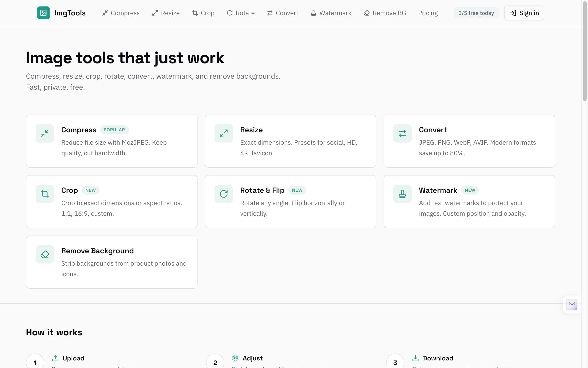Open Resize from the top navigation
The height and width of the screenshot is (368, 588).
click(166, 13)
